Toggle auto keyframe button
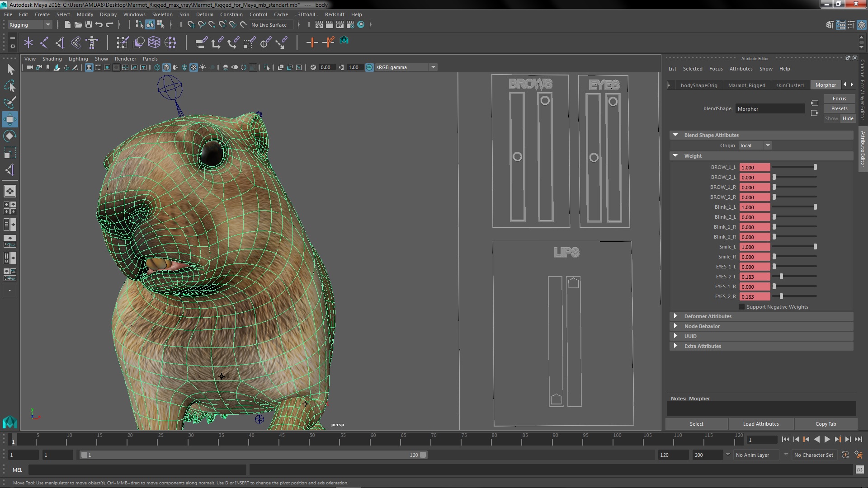The width and height of the screenshot is (868, 488). [845, 455]
